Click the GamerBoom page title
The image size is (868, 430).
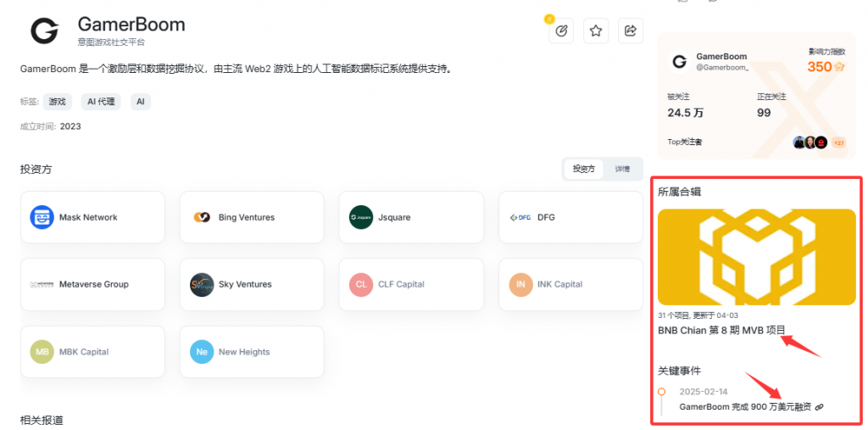(131, 25)
